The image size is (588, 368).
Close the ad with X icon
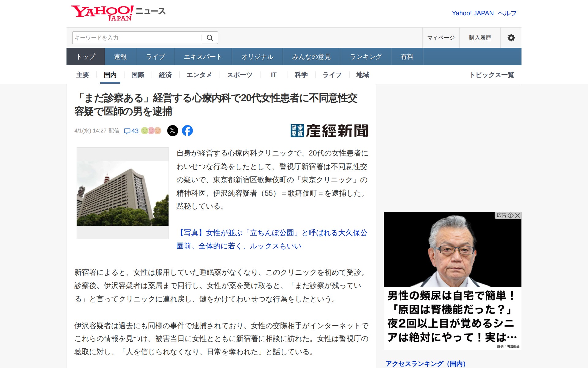coord(518,215)
